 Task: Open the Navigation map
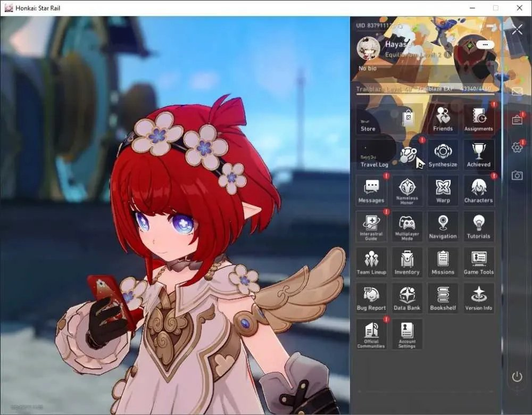coord(443,227)
